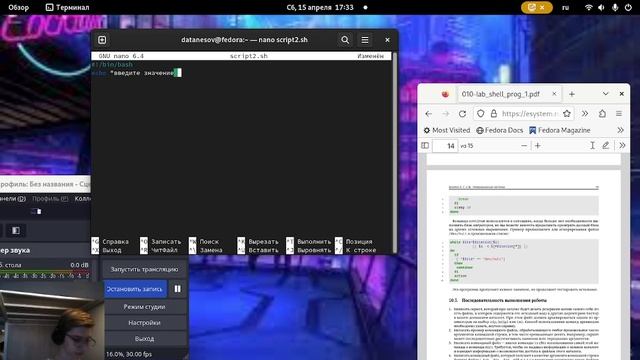Screen dimensions: 640x360
Task: Close the terminal window
Action: coord(387,40)
